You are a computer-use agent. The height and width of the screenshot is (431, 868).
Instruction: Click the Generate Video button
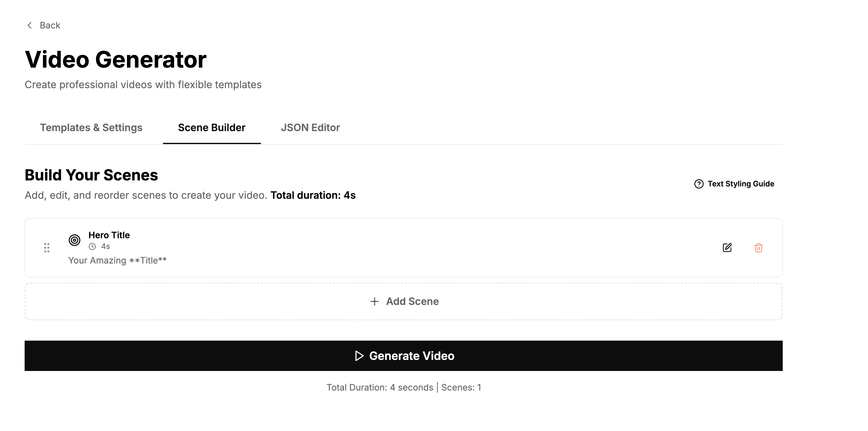412,355
